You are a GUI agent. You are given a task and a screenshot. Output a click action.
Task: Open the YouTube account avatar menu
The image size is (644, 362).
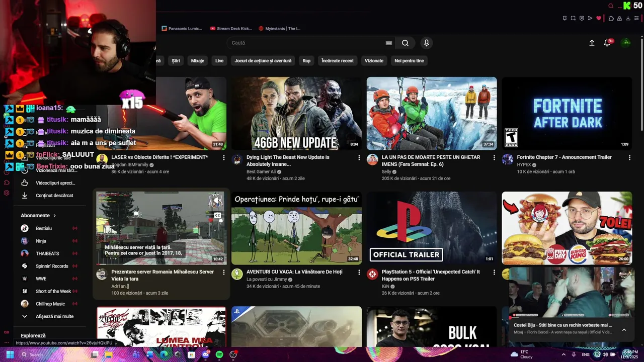pyautogui.click(x=626, y=43)
